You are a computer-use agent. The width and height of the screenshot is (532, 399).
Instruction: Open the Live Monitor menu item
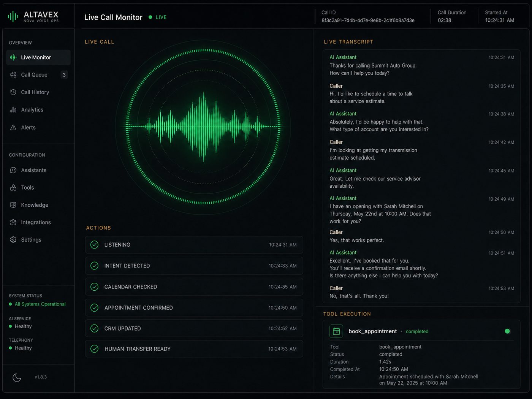(x=38, y=57)
